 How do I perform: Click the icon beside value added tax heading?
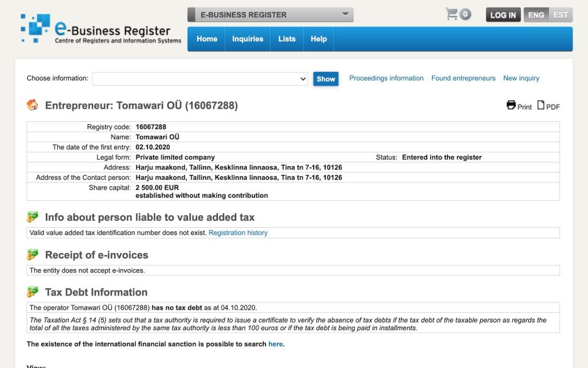click(x=32, y=217)
